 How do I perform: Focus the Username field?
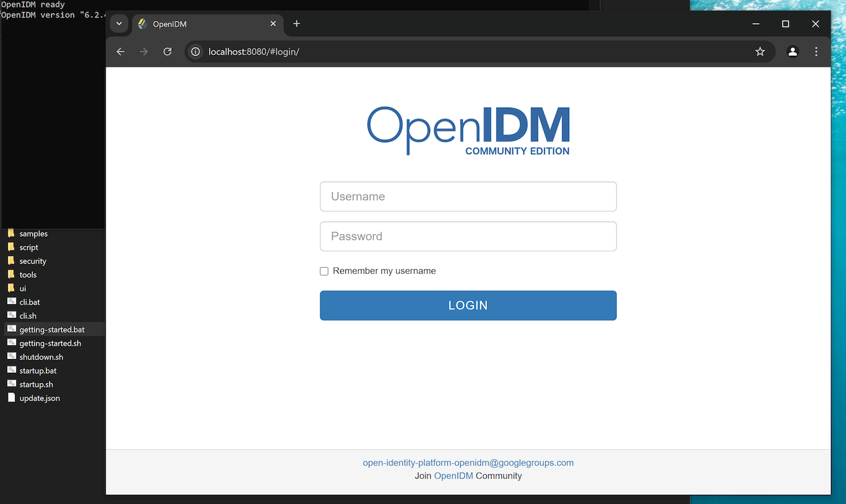pos(468,197)
